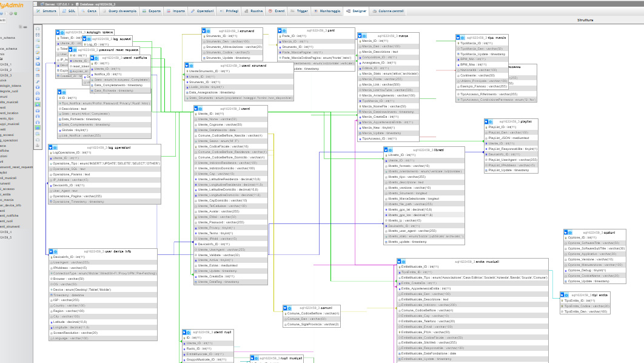
Task: Collapse the user_device_info table columns with its arrow
Action: (x=51, y=251)
